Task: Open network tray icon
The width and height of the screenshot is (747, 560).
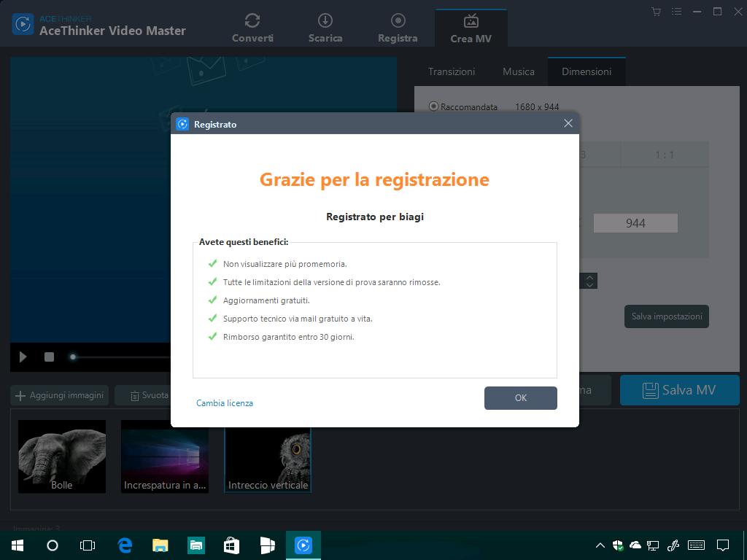Action: click(653, 545)
